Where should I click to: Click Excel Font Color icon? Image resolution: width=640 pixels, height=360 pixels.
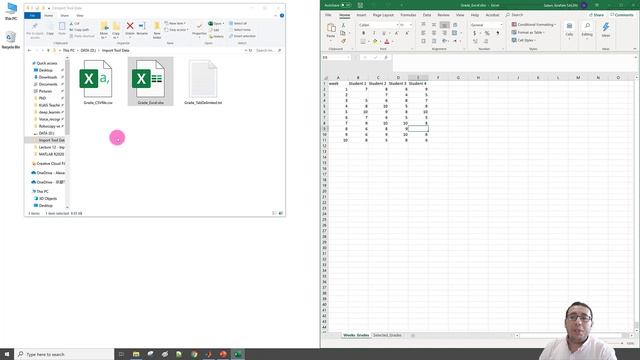(x=387, y=41)
